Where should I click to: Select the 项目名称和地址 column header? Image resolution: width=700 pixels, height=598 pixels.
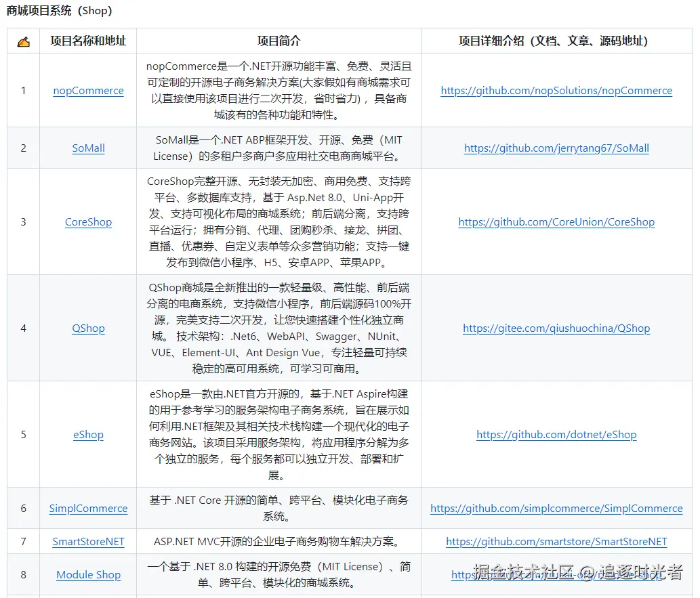pyautogui.click(x=88, y=41)
